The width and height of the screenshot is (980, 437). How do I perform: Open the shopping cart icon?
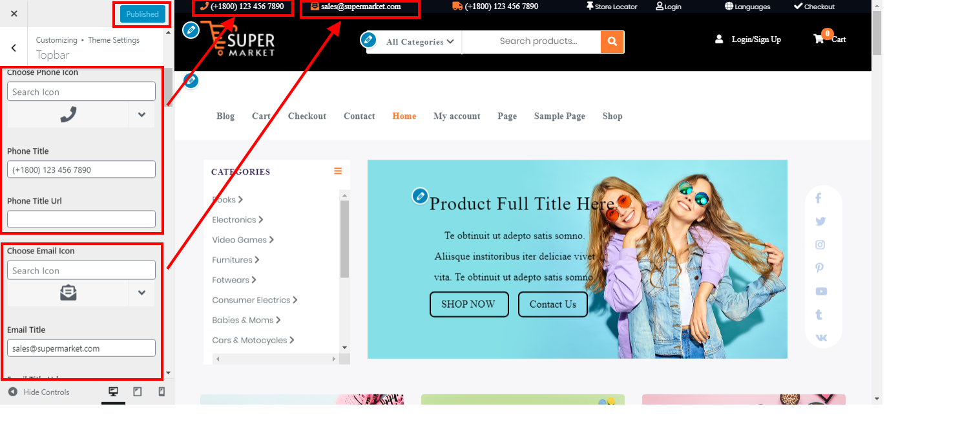[x=818, y=39]
